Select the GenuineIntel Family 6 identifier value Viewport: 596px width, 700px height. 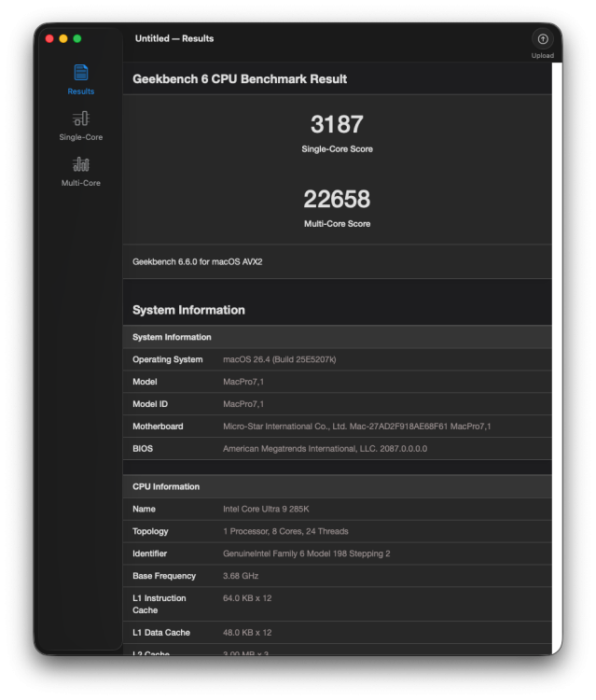coord(307,553)
